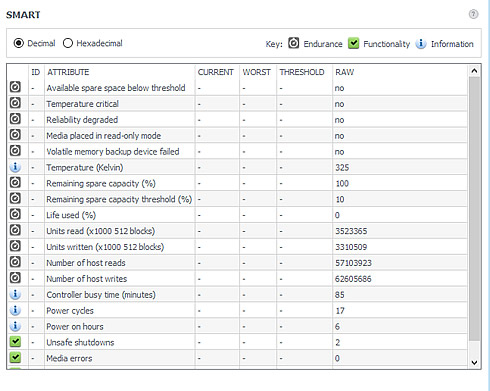Click the ATTRIBUTE column header
Screen dimensions: 490x391
tap(68, 72)
